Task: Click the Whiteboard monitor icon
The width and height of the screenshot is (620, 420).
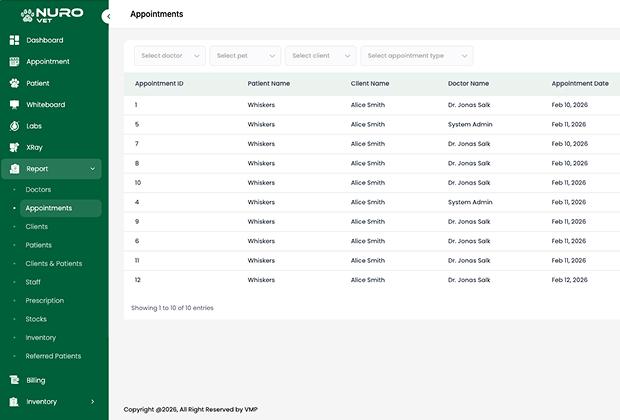Action: click(14, 104)
